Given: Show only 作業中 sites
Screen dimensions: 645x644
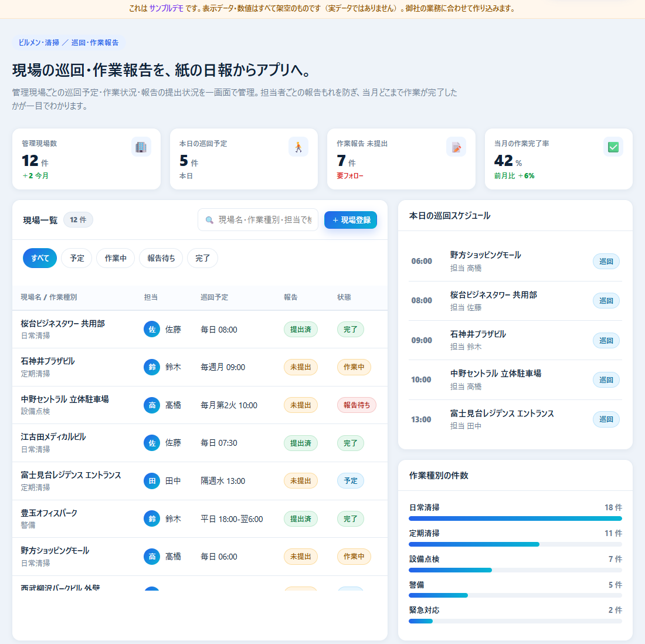Looking at the screenshot, I should [x=116, y=258].
